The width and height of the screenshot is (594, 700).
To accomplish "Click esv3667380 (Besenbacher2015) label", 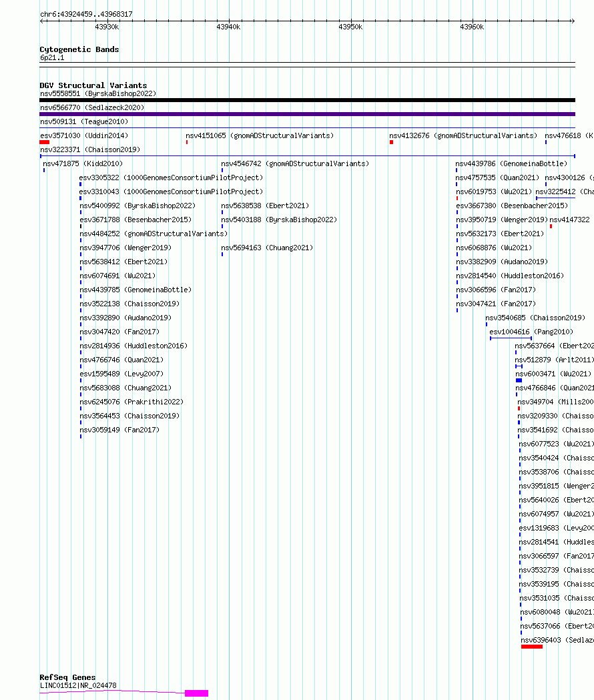I will [513, 206].
